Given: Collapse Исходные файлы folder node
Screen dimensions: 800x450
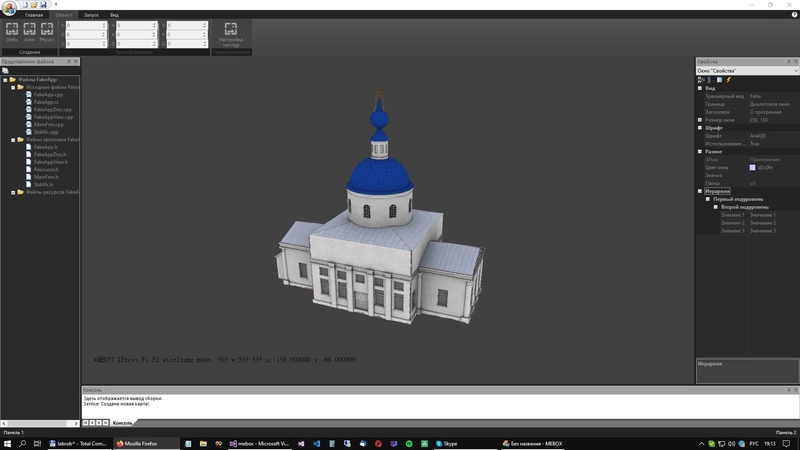Looking at the screenshot, I should (x=13, y=87).
